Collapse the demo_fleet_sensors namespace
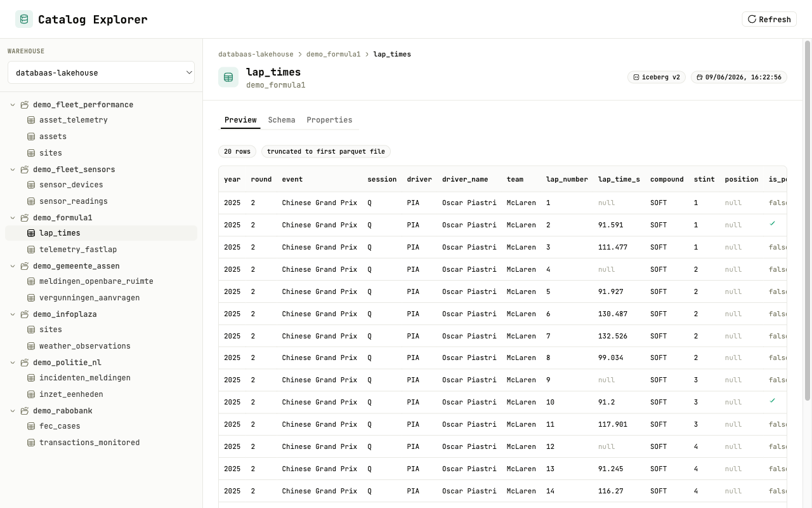 click(x=13, y=170)
